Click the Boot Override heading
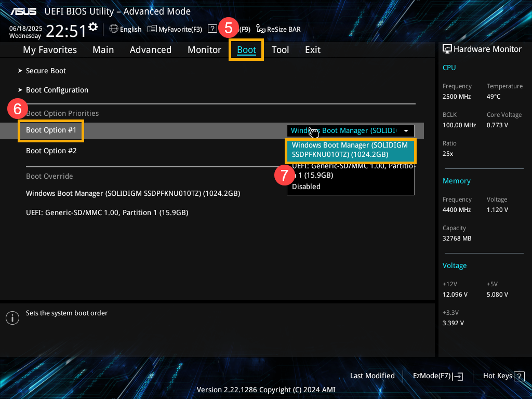The image size is (532, 399). pyautogui.click(x=49, y=177)
